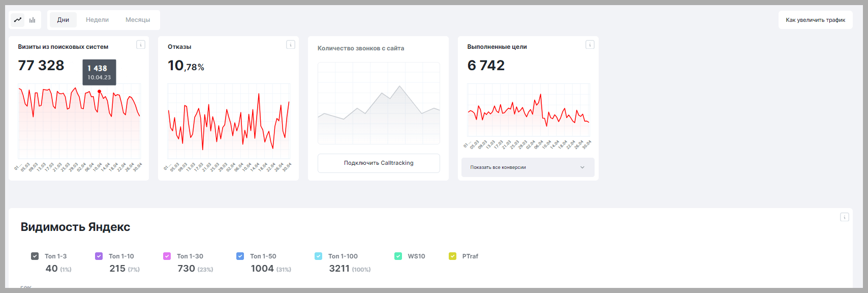Open info icon on Отказы card
The image size is (868, 293).
click(x=291, y=45)
